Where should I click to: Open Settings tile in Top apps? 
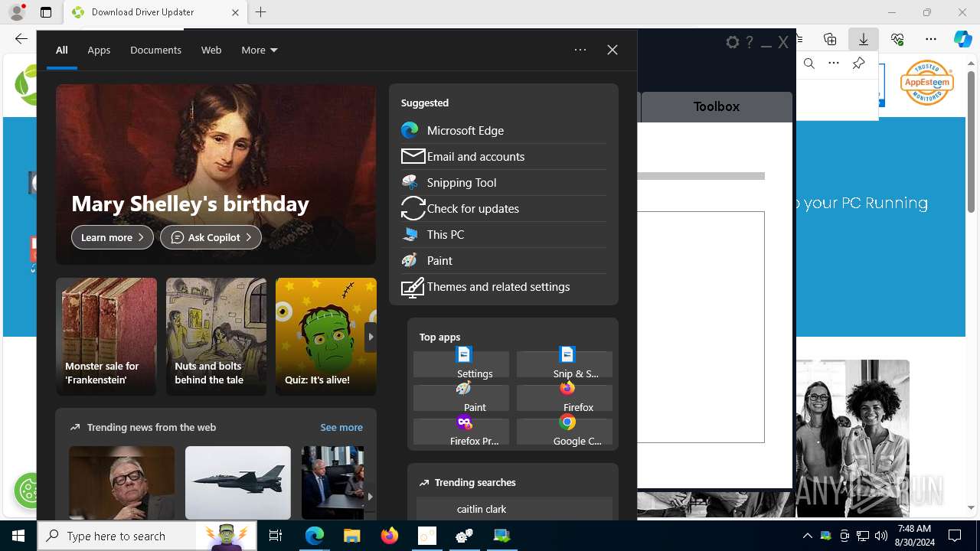461,364
